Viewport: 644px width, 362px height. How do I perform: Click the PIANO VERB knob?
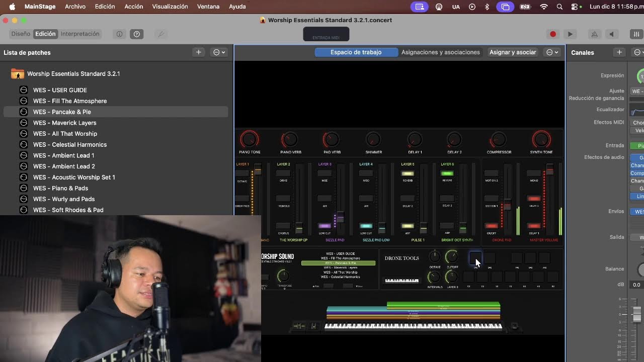(290, 139)
